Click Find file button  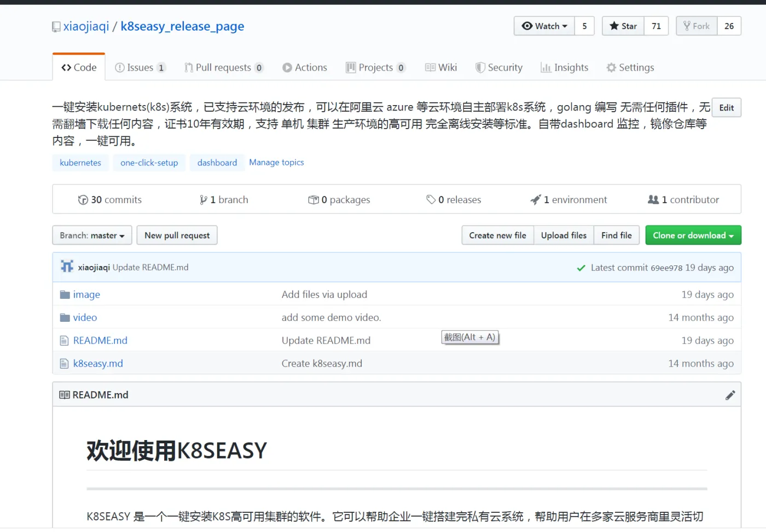617,235
